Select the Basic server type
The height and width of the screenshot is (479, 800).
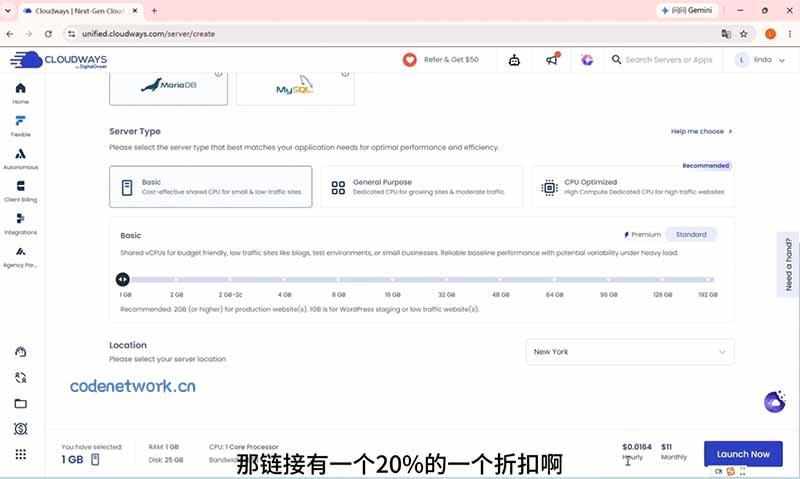(210, 187)
